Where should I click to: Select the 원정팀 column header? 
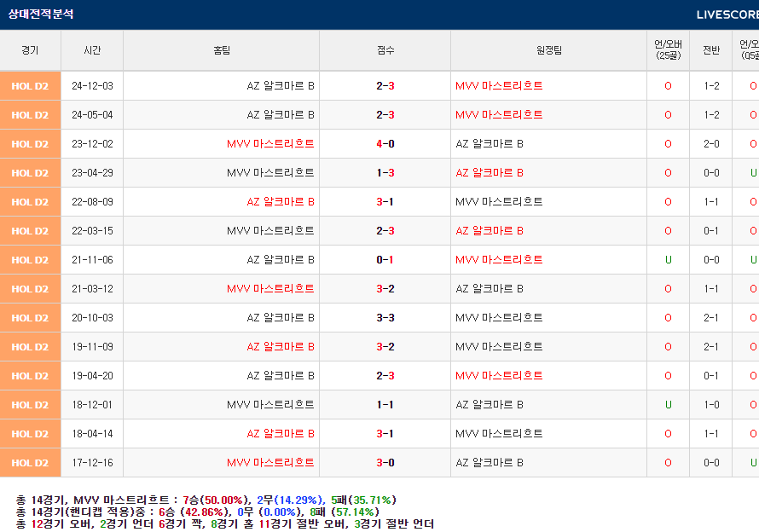coord(548,50)
